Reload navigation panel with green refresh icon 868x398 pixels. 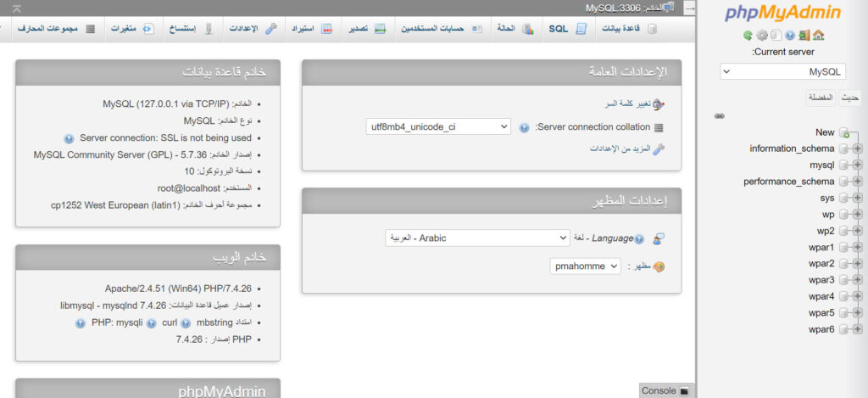click(748, 36)
